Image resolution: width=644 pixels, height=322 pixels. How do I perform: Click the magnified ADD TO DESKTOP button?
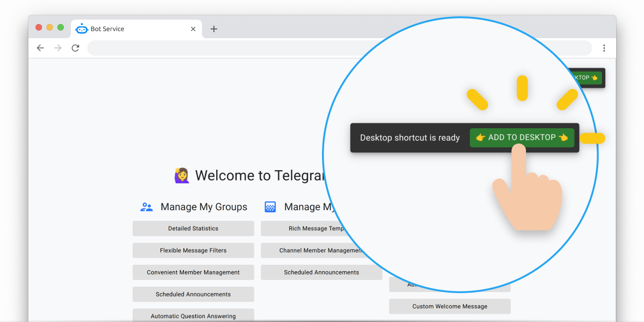pos(522,138)
